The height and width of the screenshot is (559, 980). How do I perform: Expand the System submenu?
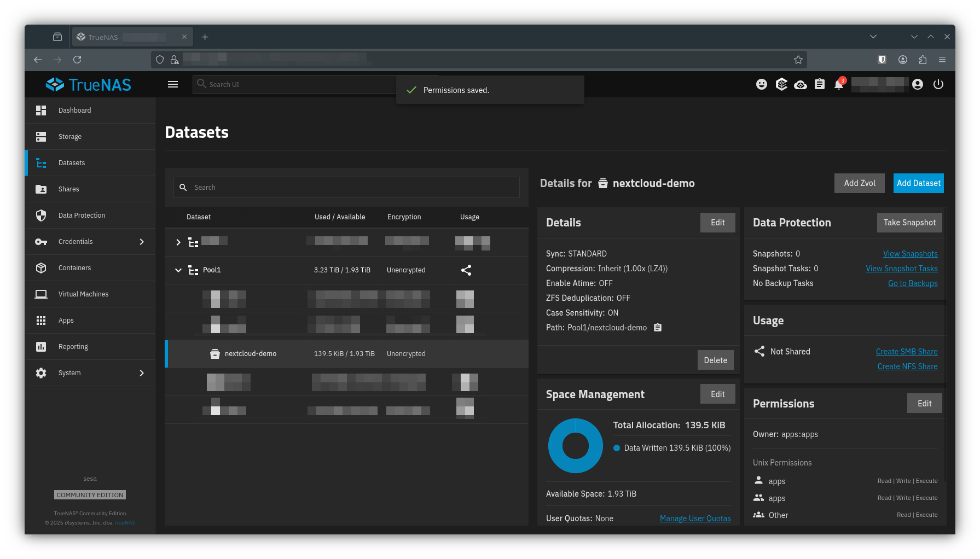tap(142, 373)
